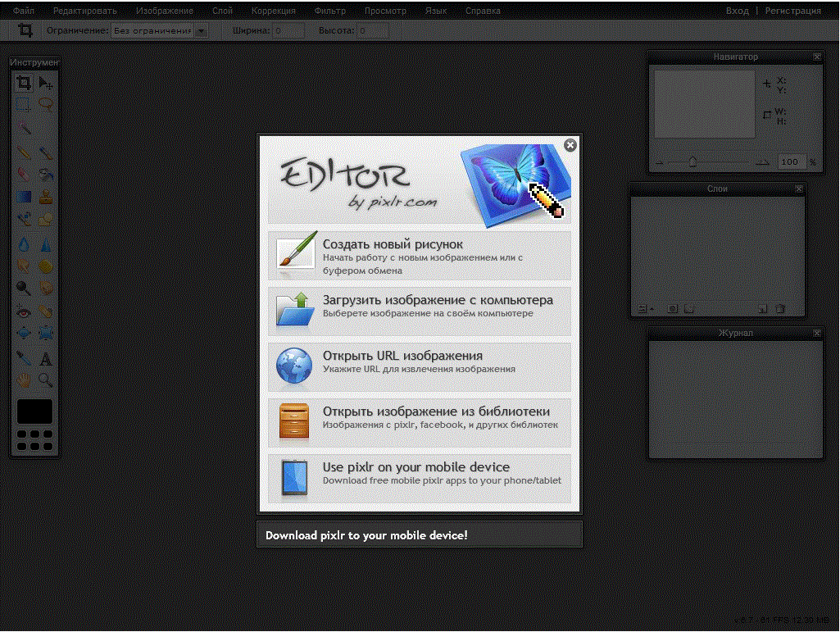The image size is (840, 632).
Task: Open the Справка menu
Action: click(483, 10)
